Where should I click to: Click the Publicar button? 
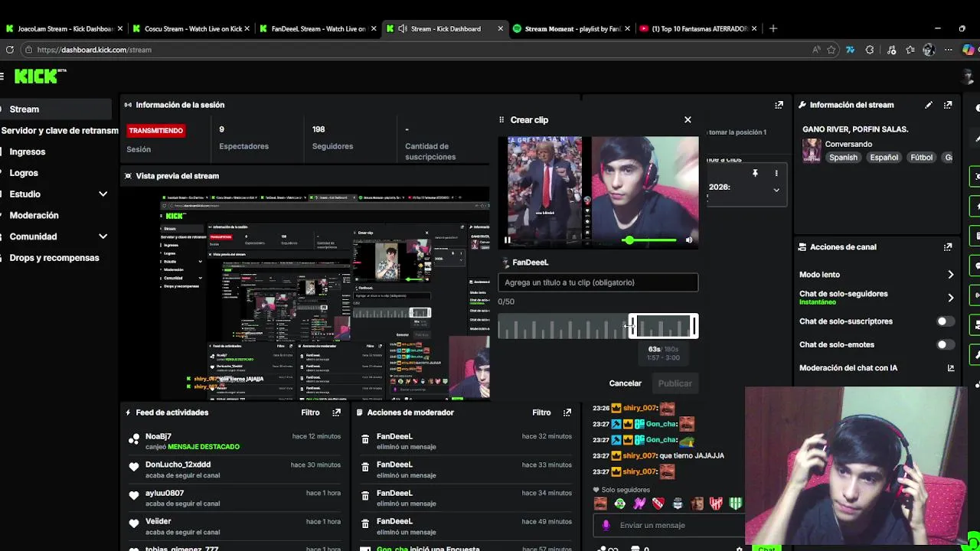pyautogui.click(x=675, y=383)
